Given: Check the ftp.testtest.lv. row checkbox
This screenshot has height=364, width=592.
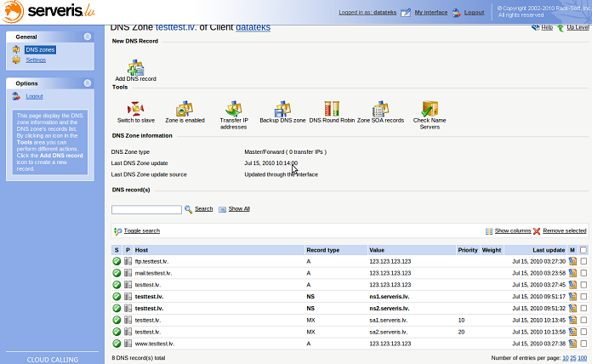Looking at the screenshot, I should [583, 261].
